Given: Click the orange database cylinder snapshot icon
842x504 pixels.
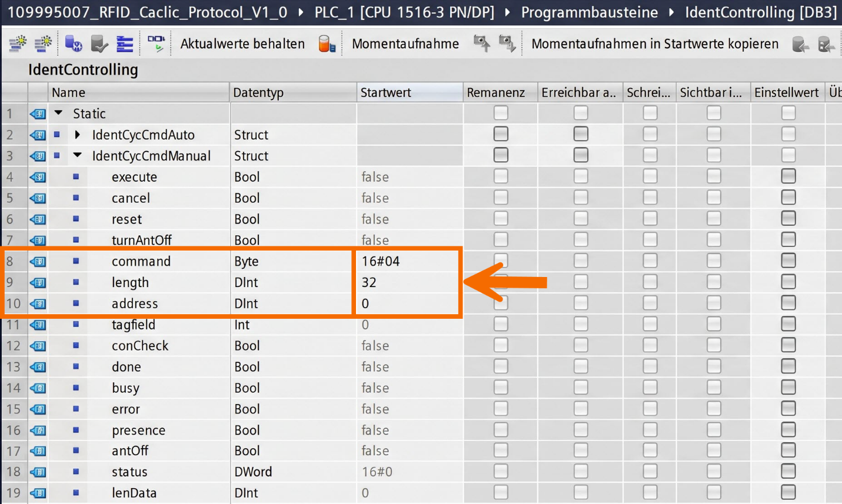Looking at the screenshot, I should [327, 44].
